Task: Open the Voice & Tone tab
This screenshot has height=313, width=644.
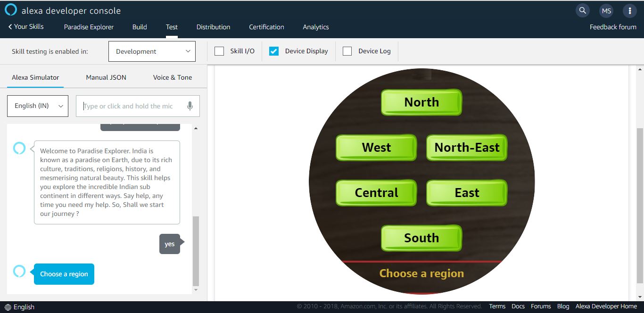Action: pos(173,77)
